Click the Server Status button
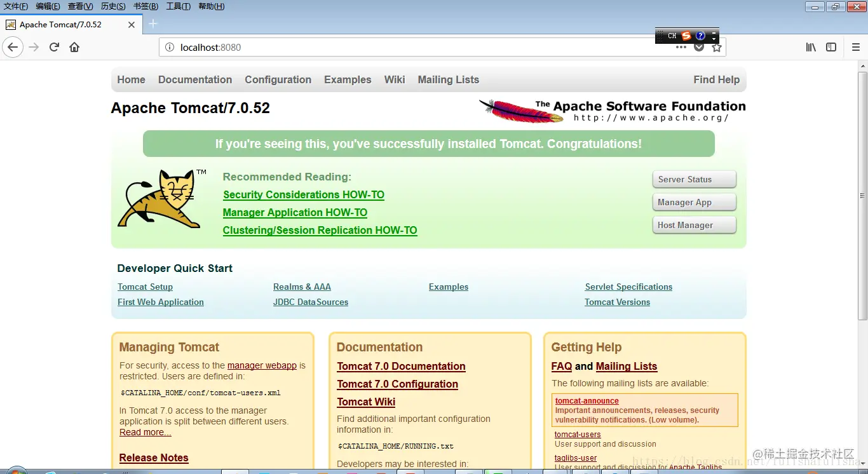The width and height of the screenshot is (868, 474). pyautogui.click(x=695, y=179)
